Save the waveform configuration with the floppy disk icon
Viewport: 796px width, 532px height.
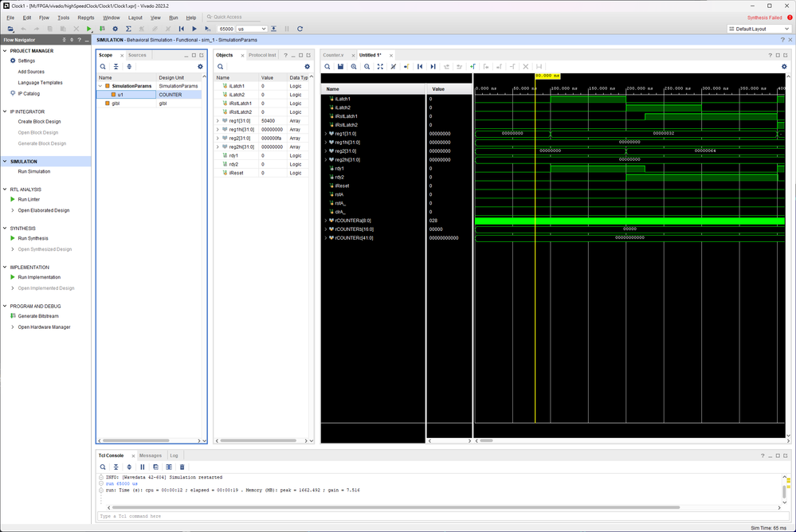pyautogui.click(x=340, y=67)
